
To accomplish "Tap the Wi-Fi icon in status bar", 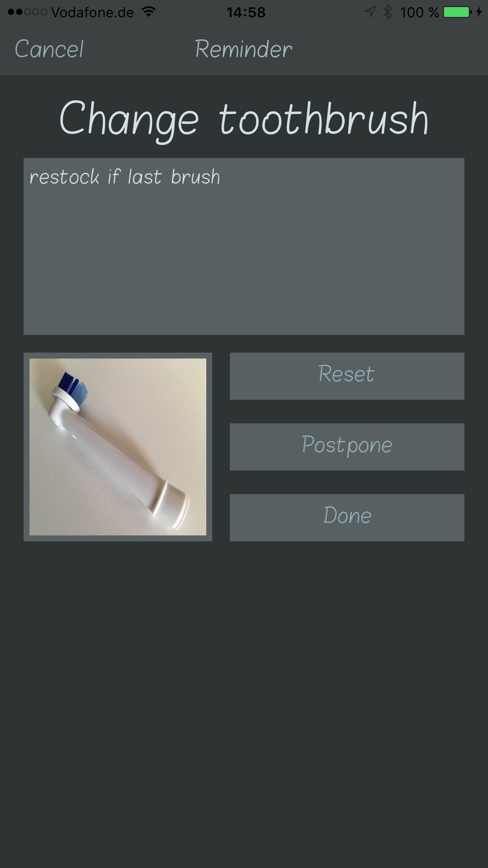I will pyautogui.click(x=148, y=12).
